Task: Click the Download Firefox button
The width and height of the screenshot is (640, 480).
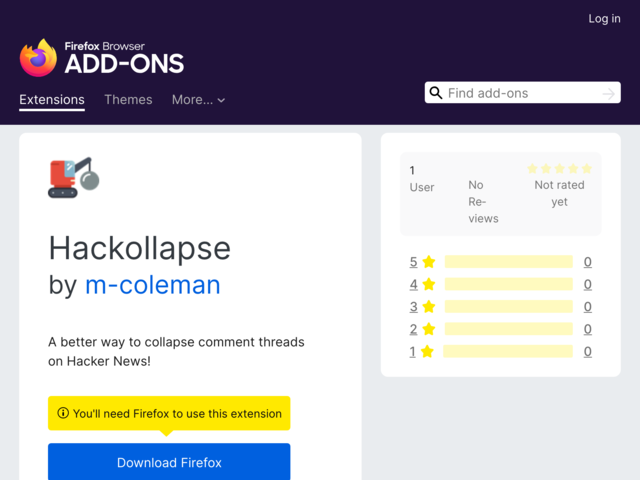Action: [x=169, y=462]
